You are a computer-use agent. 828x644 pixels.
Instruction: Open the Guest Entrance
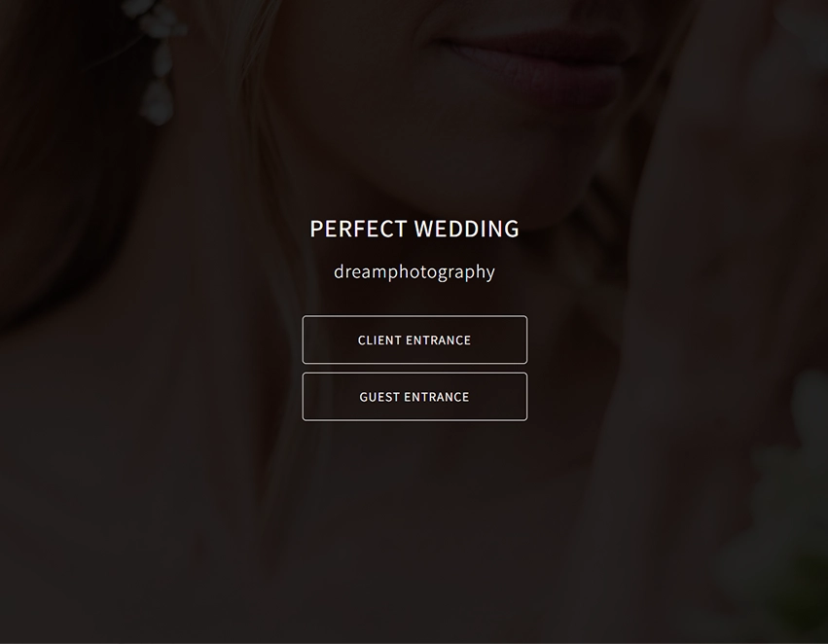point(414,397)
